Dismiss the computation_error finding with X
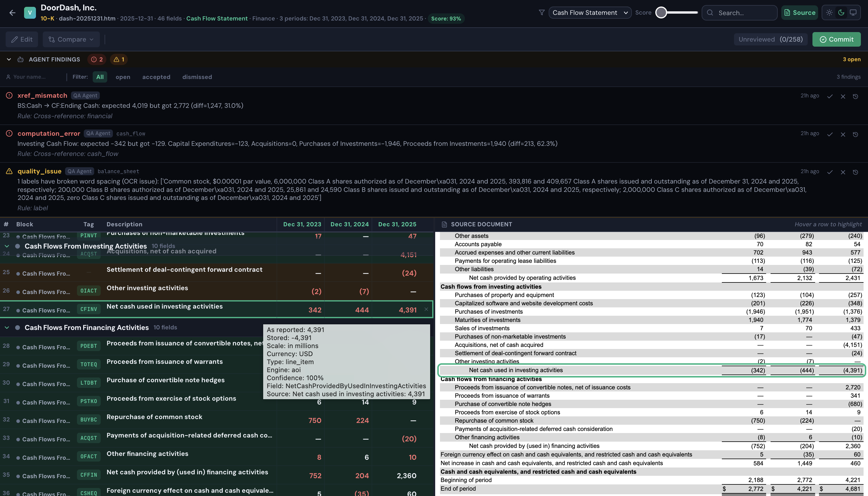 (843, 134)
